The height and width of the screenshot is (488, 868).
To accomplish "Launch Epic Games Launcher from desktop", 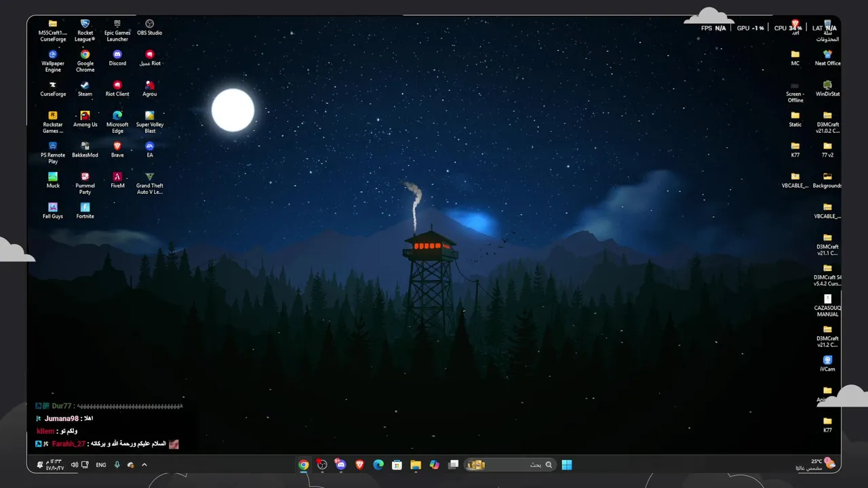I will tap(117, 30).
